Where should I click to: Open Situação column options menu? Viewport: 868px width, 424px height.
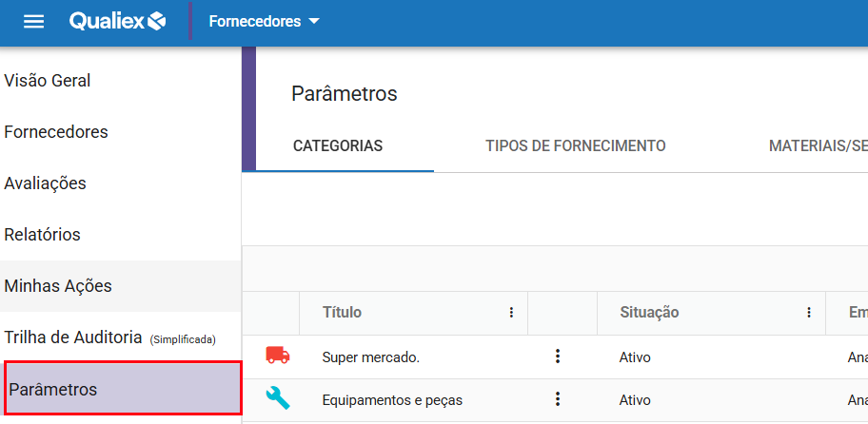808,313
